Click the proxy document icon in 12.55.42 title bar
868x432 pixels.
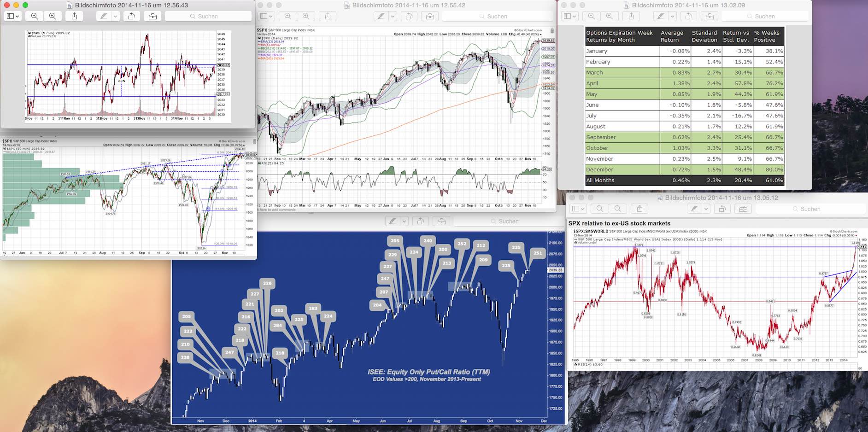click(x=347, y=6)
